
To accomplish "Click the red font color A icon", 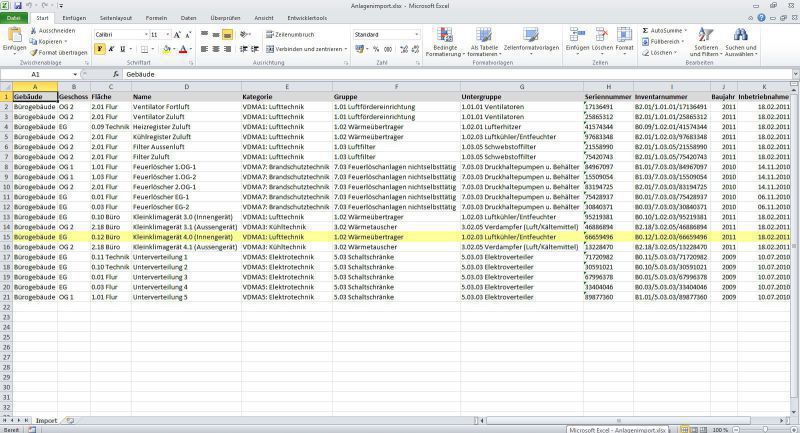I will click(x=183, y=49).
